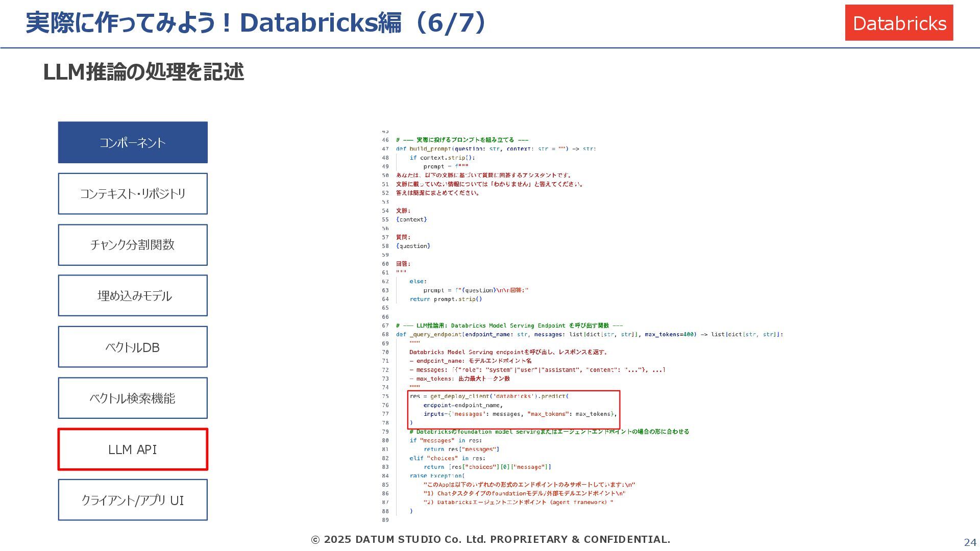
Task: Click the def build_prompt line
Action: [495, 149]
